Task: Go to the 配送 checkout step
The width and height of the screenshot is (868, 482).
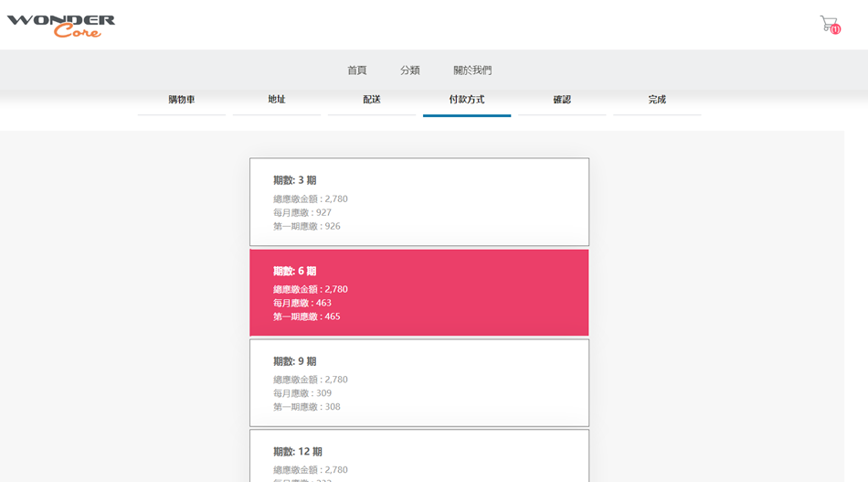Action: (372, 100)
